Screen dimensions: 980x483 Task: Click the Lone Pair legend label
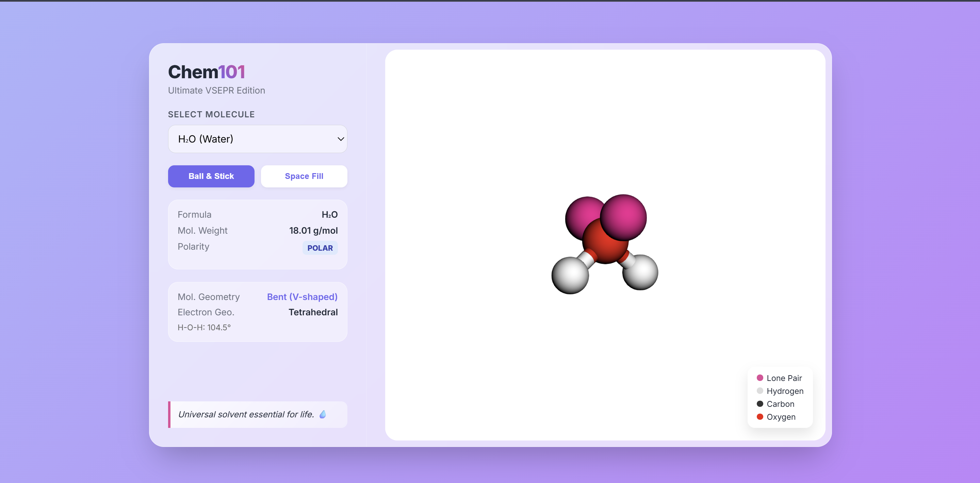pos(784,378)
